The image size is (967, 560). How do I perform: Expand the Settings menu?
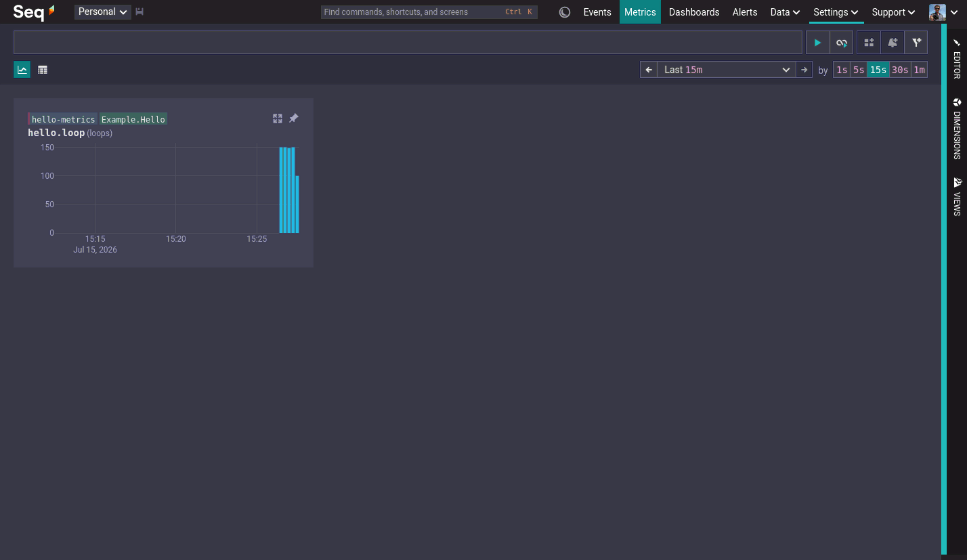[x=836, y=12]
